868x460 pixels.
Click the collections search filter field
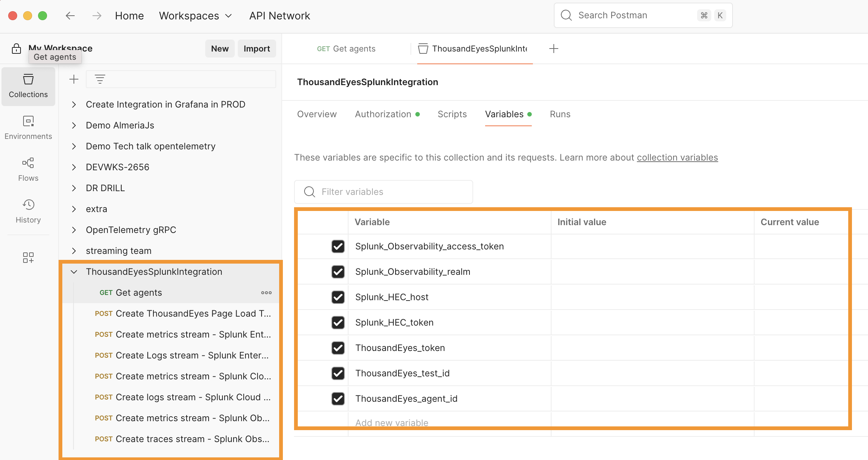click(x=181, y=79)
